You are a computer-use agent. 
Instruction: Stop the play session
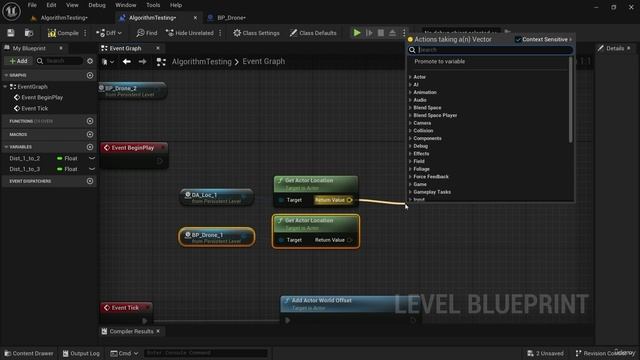tap(380, 33)
